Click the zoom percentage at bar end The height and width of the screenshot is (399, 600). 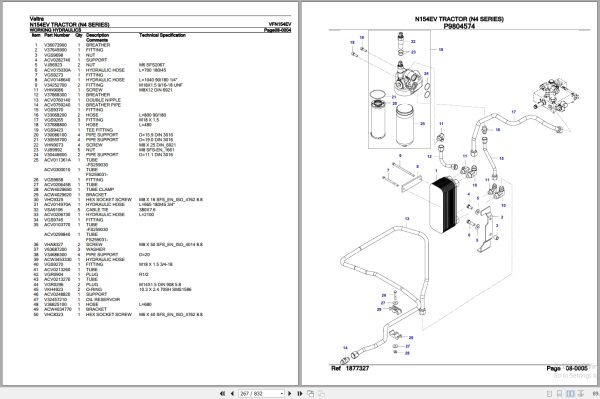click(x=596, y=394)
